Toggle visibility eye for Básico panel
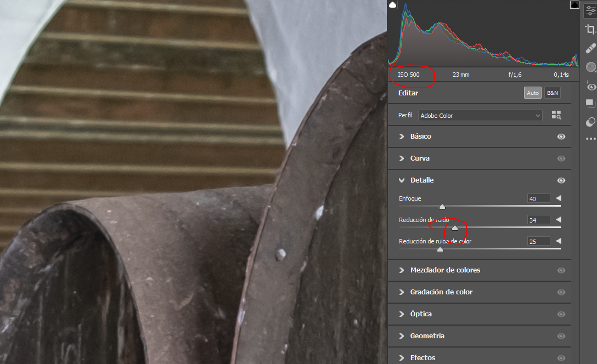Viewport: 597px width, 364px height. click(x=561, y=136)
